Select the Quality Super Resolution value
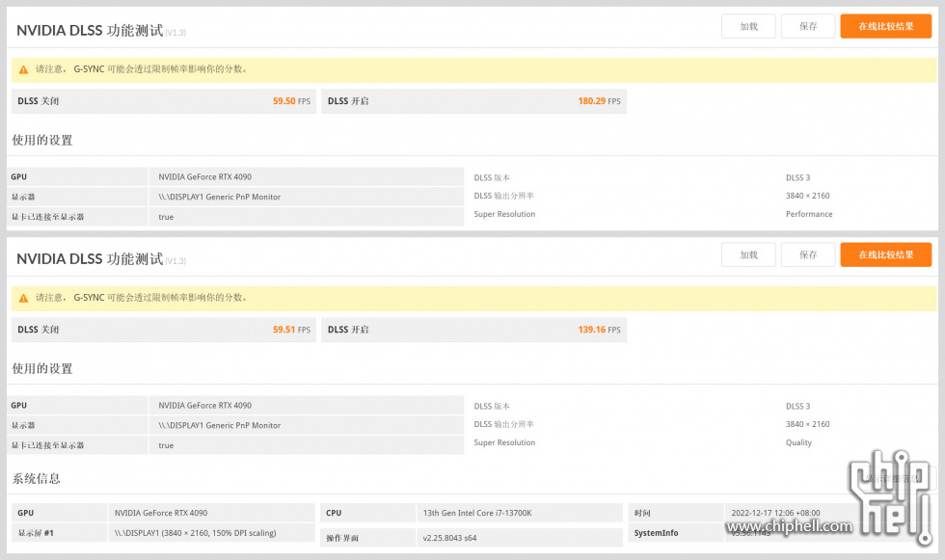 [798, 442]
